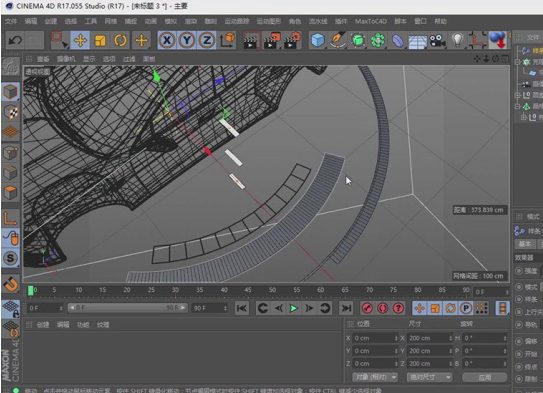Activate the Move tool in top toolbar

click(x=80, y=40)
